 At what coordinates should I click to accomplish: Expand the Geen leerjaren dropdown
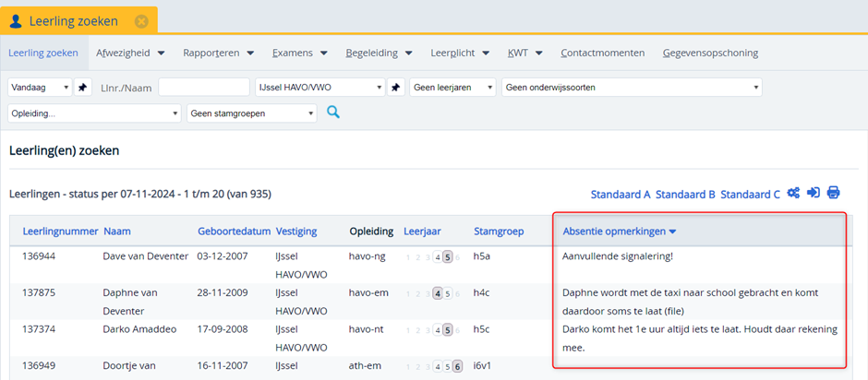452,88
